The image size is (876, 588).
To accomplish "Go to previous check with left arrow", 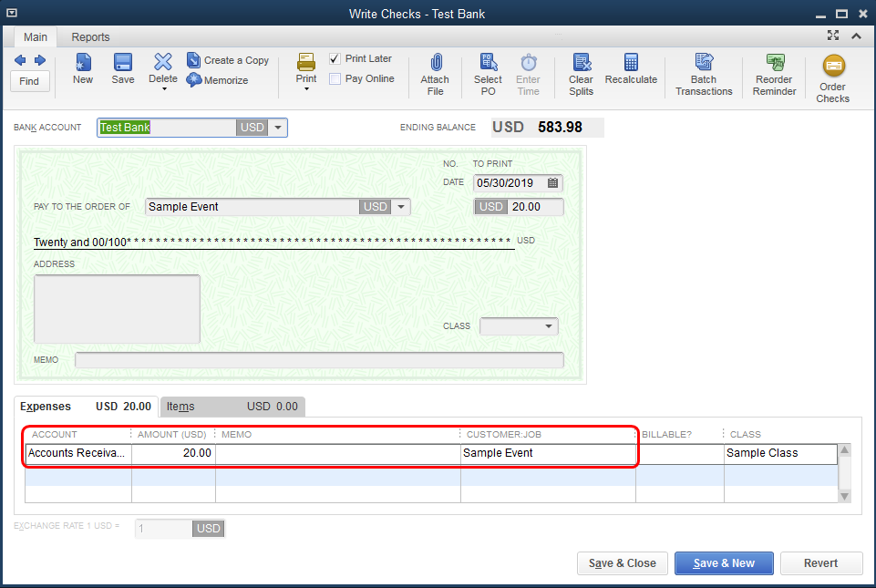I will point(20,60).
